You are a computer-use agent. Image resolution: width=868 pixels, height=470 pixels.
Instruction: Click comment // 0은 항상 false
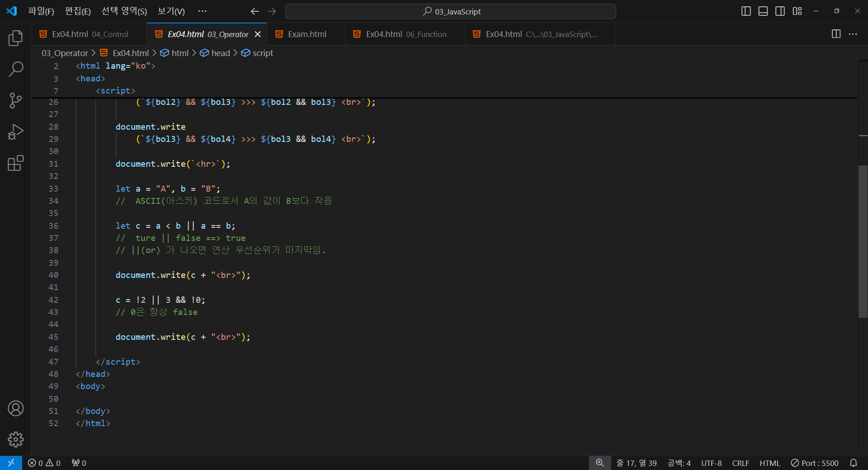click(156, 312)
